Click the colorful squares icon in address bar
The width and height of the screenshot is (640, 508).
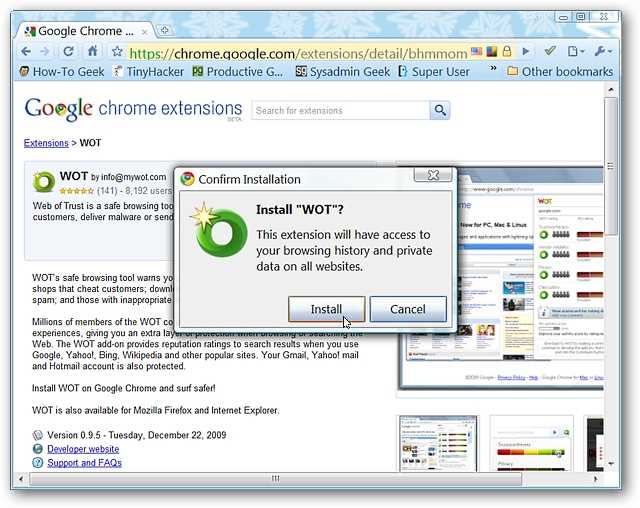pos(492,51)
